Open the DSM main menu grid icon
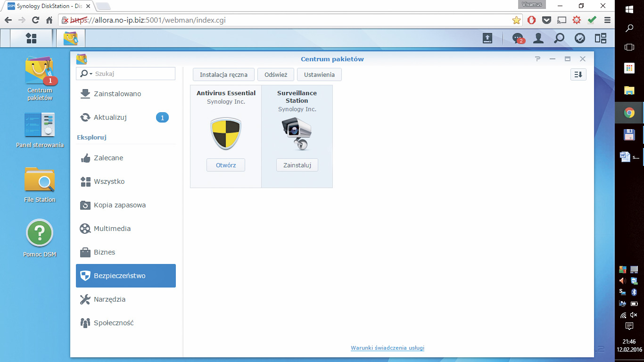Viewport: 644px width, 362px height. coord(31,38)
